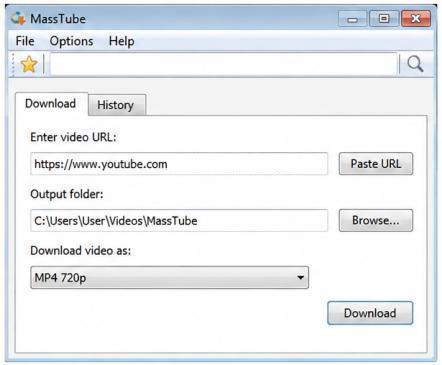
Task: Maximize the MassTube window
Action: pos(384,19)
